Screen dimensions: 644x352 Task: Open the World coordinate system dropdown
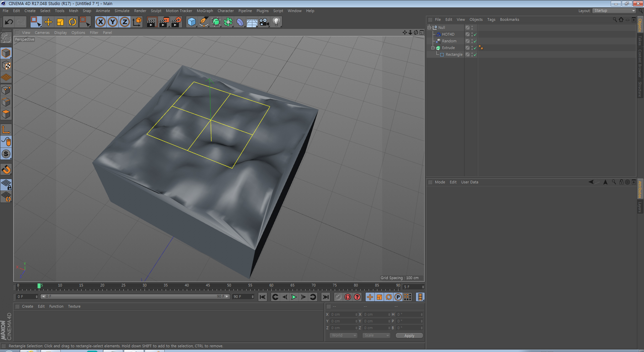[x=343, y=335]
